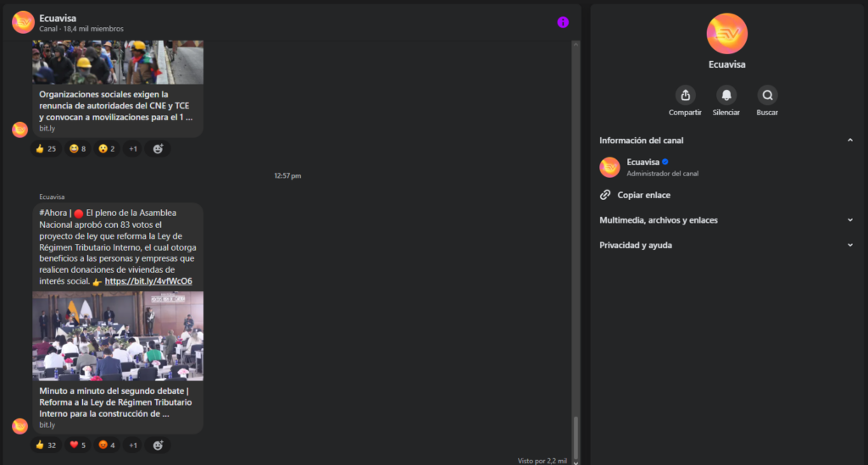Expand Multimedia, archivos y enlaces
Image resolution: width=868 pixels, height=465 pixels.
(x=849, y=220)
